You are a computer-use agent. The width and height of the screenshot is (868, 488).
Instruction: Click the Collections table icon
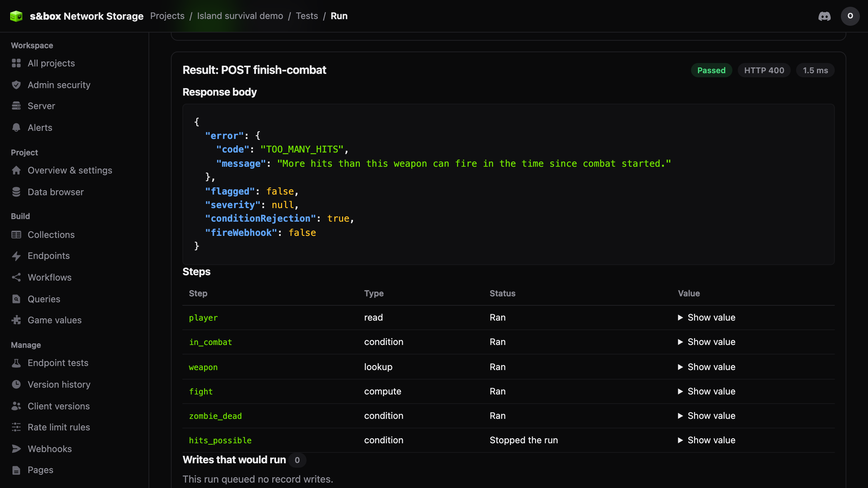tap(16, 235)
